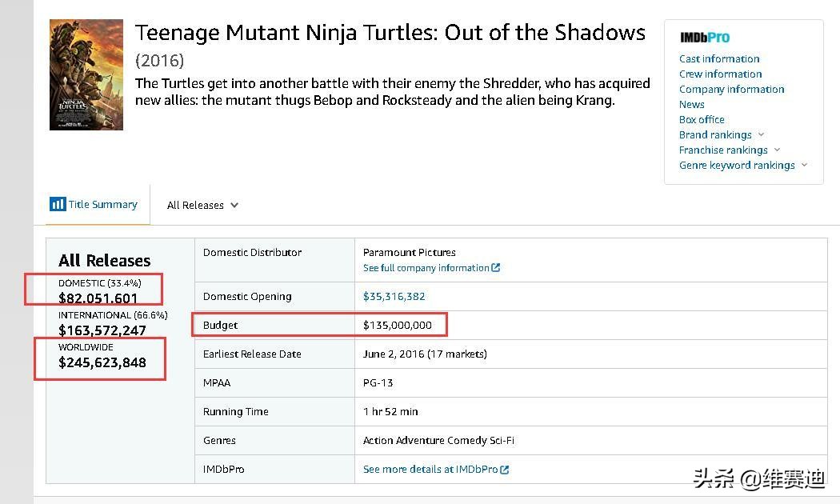Click the $35,316,382 domestic opening link

394,296
